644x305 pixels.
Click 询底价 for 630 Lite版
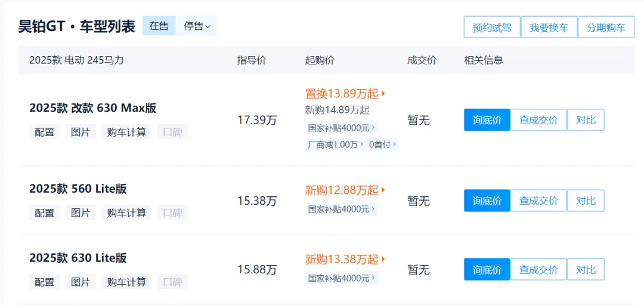pos(487,270)
